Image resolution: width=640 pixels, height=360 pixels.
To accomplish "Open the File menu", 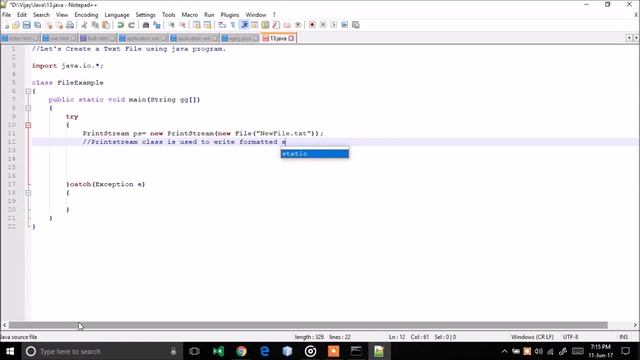I will (x=7, y=15).
